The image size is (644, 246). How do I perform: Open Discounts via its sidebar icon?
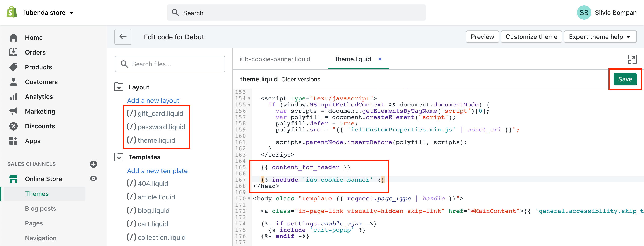(13, 126)
